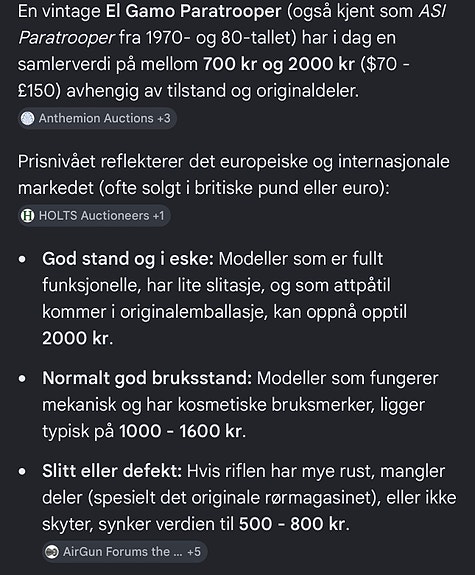Open the Anthemion Auctions source chip
The image size is (475, 575).
(97, 118)
